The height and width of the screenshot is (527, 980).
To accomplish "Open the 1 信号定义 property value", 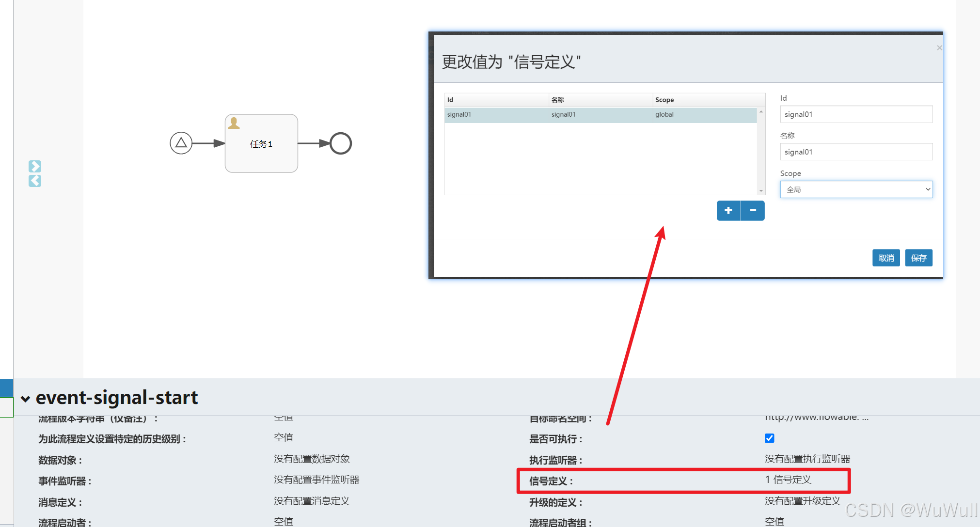I will tap(788, 480).
